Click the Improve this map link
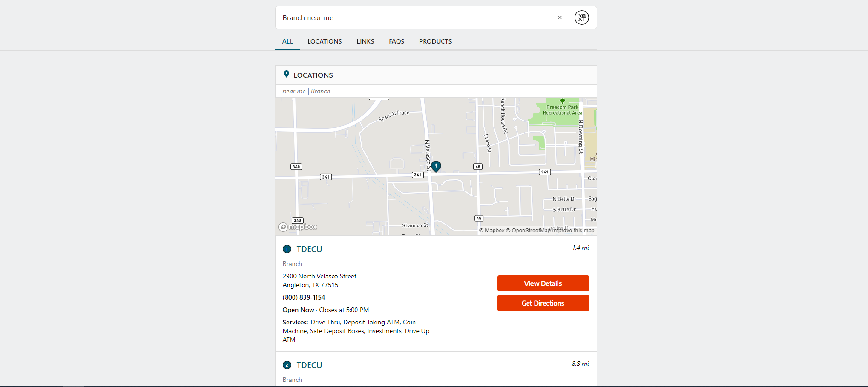Viewport: 868px width, 387px height. (574, 231)
